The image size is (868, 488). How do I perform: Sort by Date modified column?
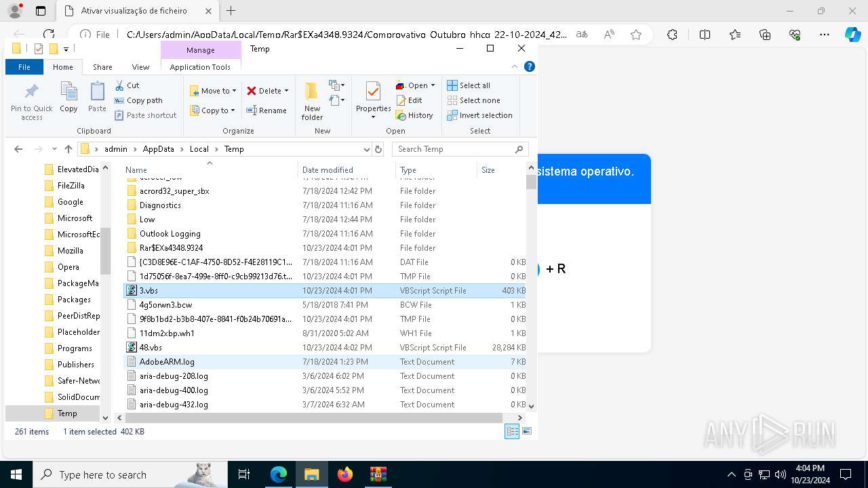[346, 170]
